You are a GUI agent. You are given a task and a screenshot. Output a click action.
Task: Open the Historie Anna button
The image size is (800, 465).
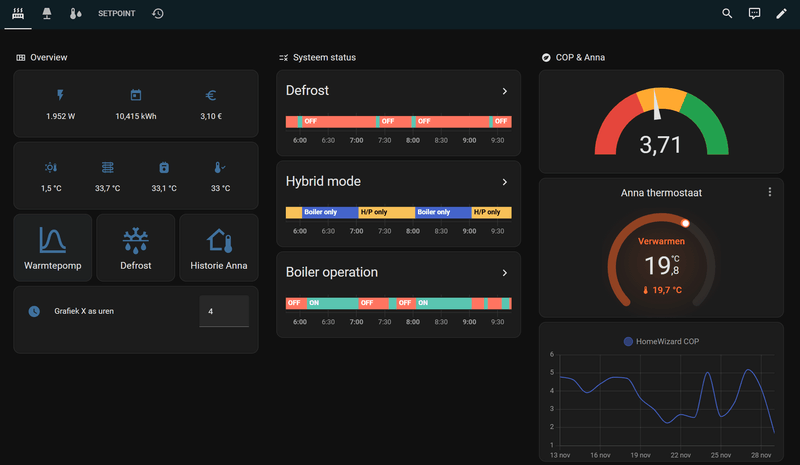point(219,248)
